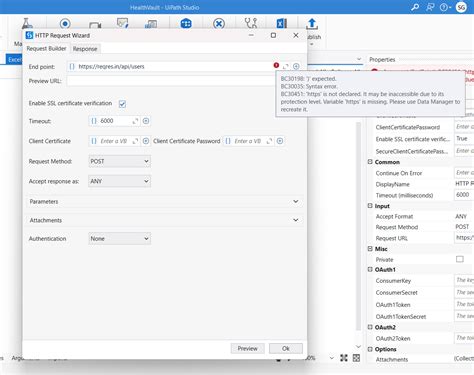Switch to the Response tab
Screen dimensions: 474x375
85,49
